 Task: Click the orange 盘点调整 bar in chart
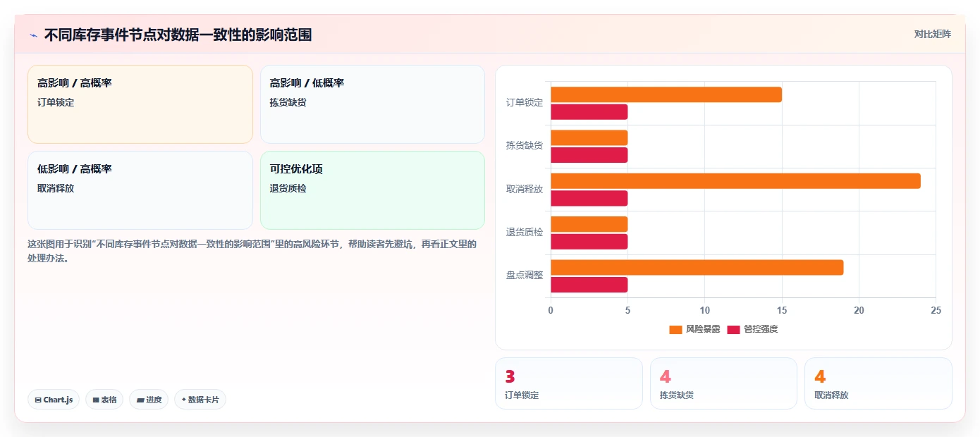[697, 268]
